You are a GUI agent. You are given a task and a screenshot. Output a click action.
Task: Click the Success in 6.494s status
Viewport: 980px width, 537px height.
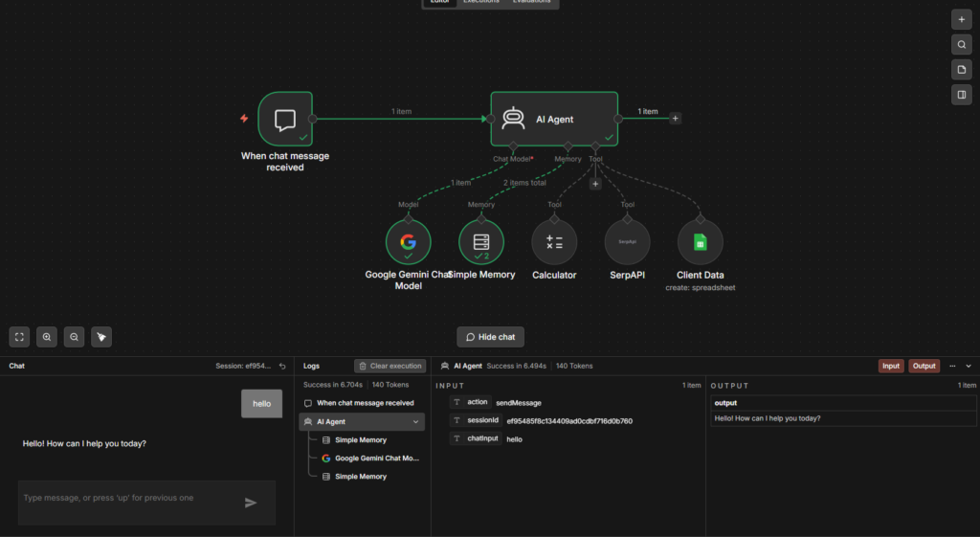tap(517, 367)
